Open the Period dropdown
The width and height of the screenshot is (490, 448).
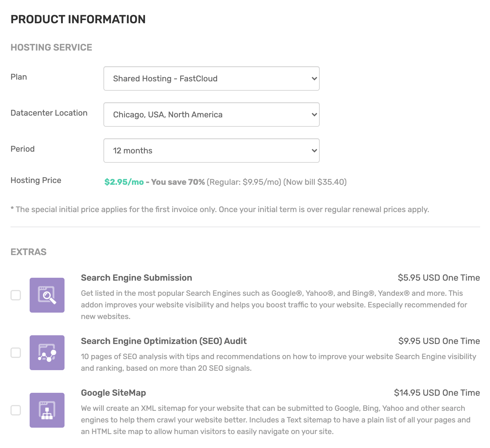(211, 150)
